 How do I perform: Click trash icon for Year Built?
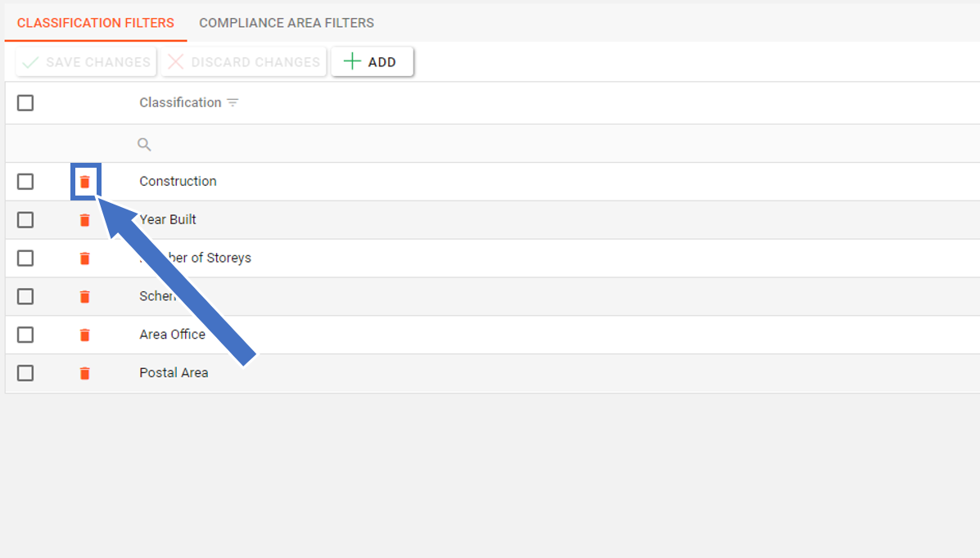(84, 220)
